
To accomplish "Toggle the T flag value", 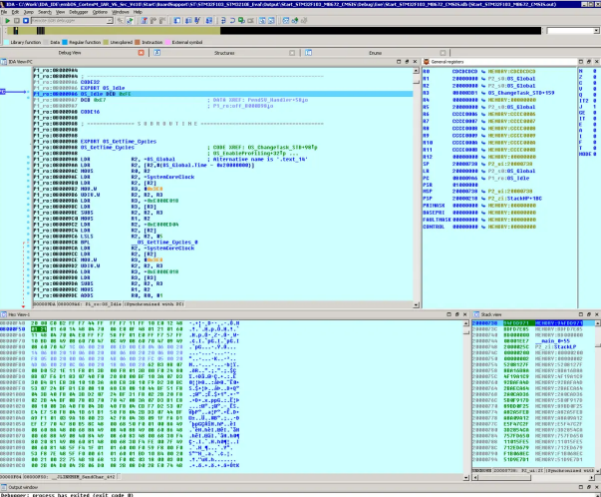I will 594,148.
